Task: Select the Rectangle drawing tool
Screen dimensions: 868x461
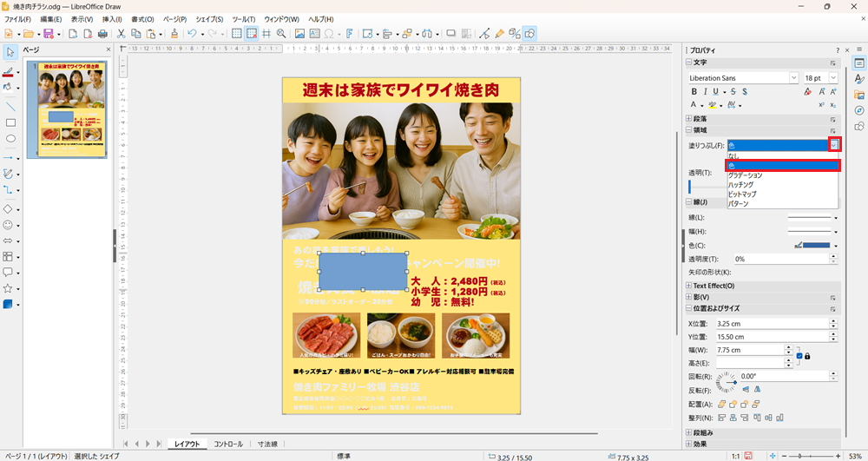Action: point(10,123)
